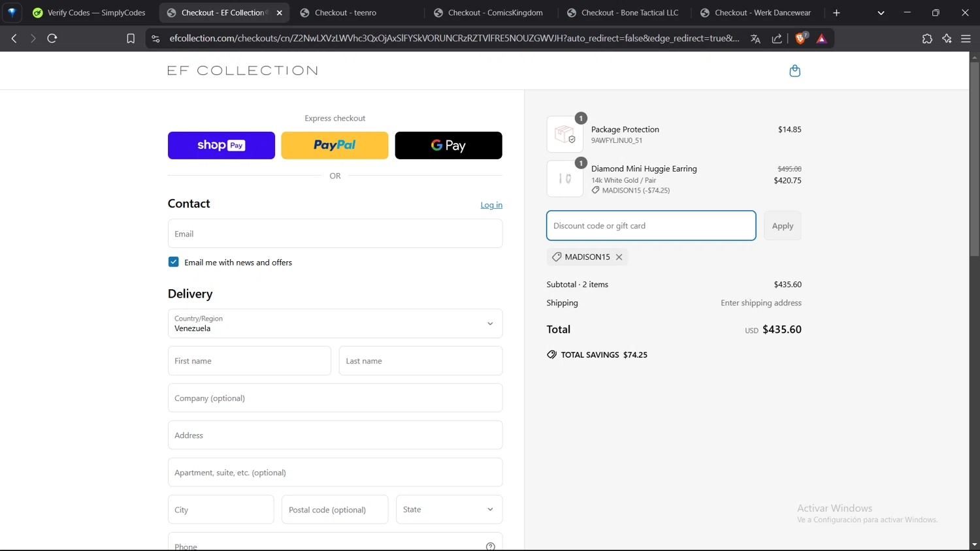Click the browser address bar URL
Image resolution: width=980 pixels, height=551 pixels.
pyautogui.click(x=454, y=39)
